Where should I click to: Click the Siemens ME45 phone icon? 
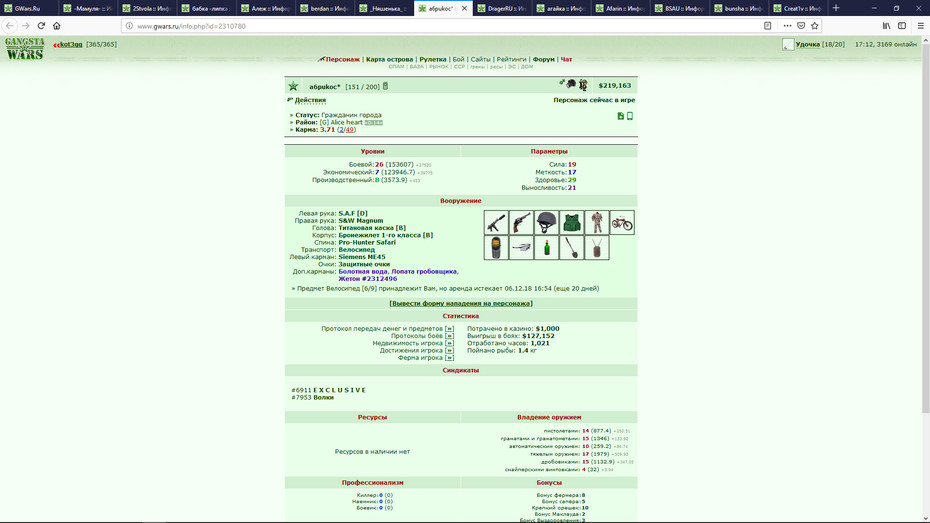(x=496, y=248)
